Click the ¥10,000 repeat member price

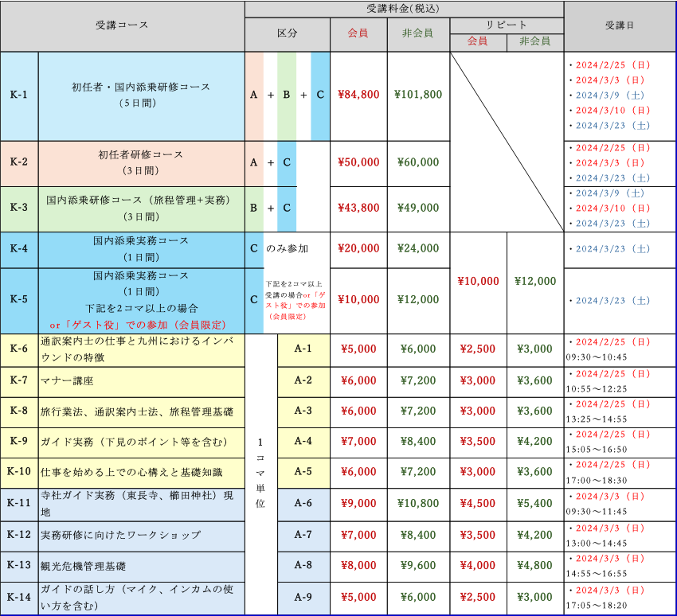(x=478, y=282)
